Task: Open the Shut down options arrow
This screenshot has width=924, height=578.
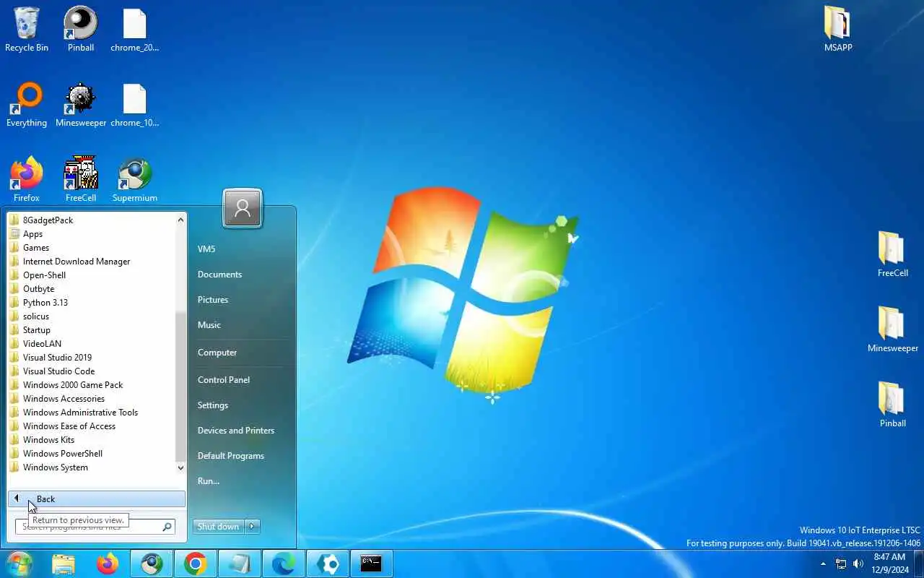Action: (x=253, y=527)
